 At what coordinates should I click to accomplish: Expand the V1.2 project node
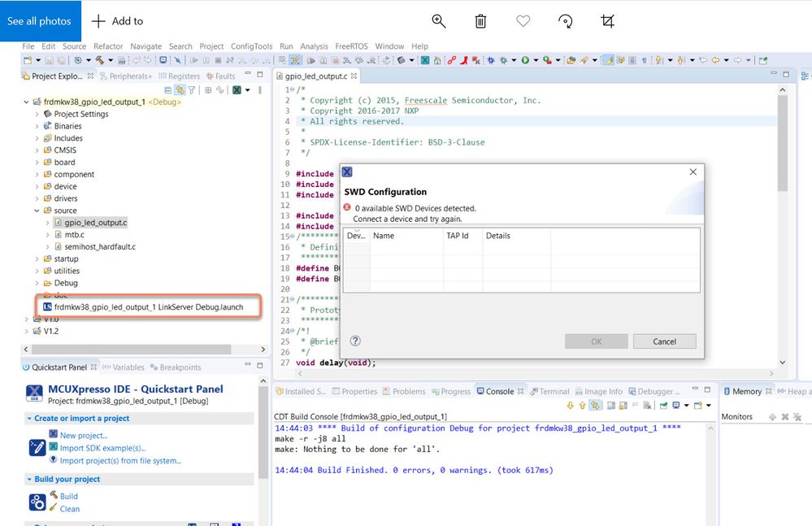point(26,332)
